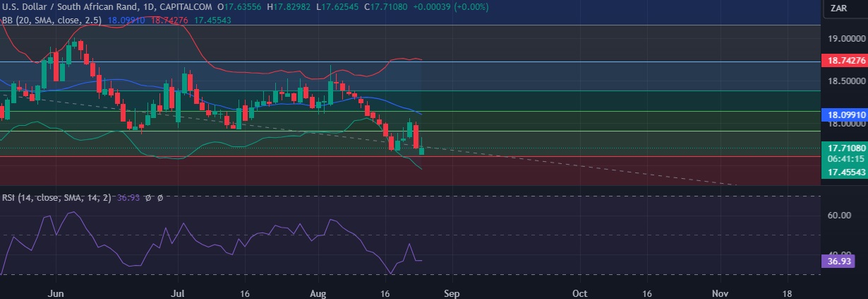Click the 06:41:15 bar countdown timer
Image resolution: width=868 pixels, height=299 pixels.
click(845, 160)
